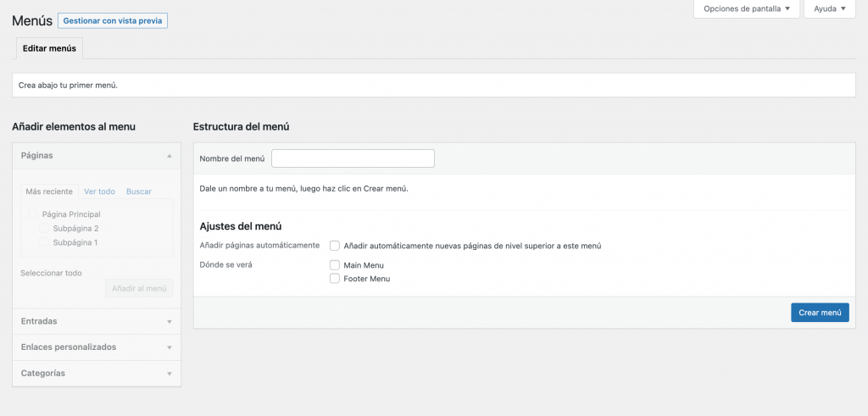
Task: Focus the Nombre del menú field
Action: [353, 158]
